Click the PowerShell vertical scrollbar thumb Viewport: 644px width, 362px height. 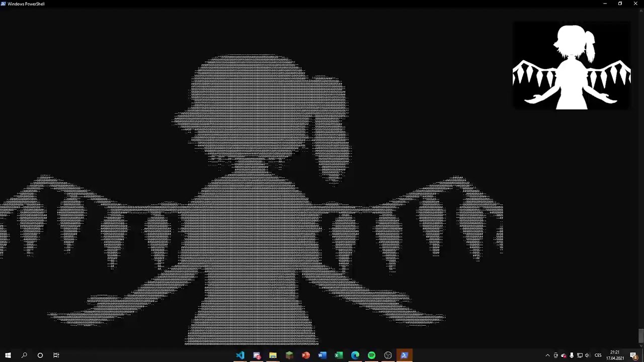point(641,336)
